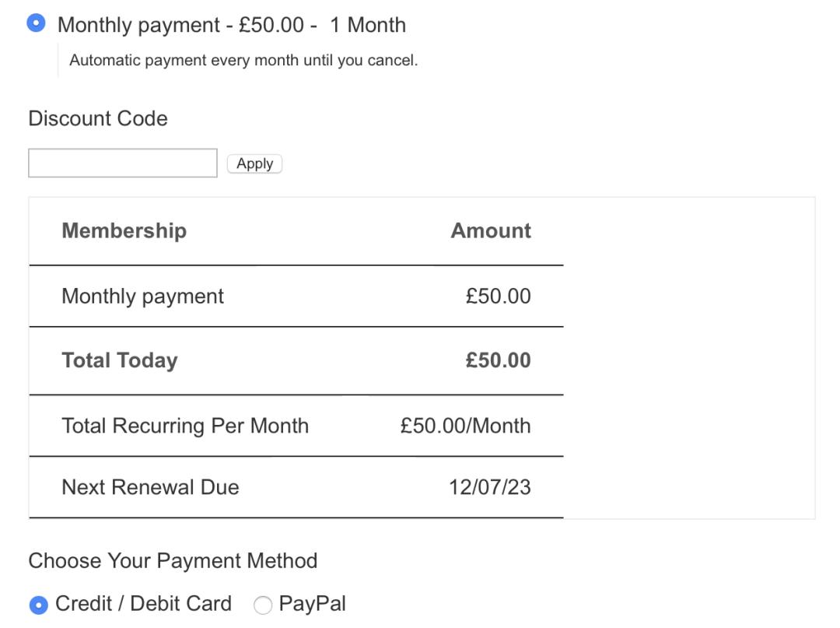Click the "Monthly payment - £50.00 - 1 Month" label
840x628 pixels.
pyautogui.click(x=231, y=25)
